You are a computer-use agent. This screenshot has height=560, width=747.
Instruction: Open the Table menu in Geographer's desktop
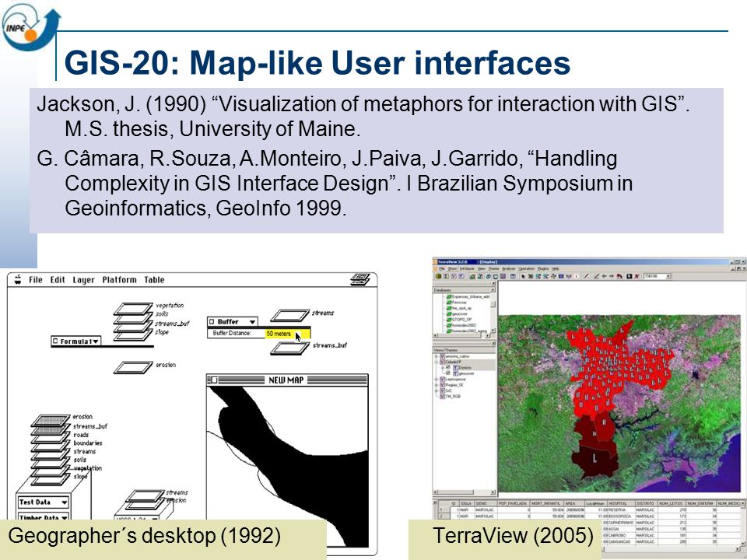pyautogui.click(x=154, y=279)
